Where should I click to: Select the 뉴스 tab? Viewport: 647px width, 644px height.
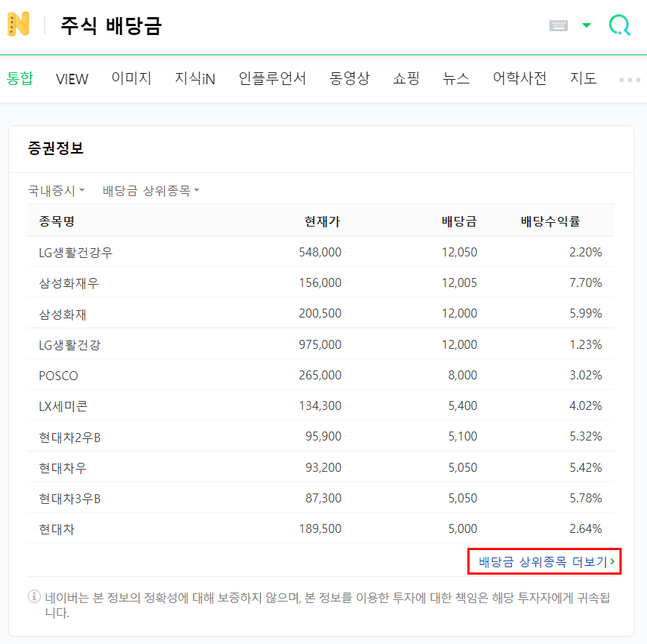tap(456, 78)
